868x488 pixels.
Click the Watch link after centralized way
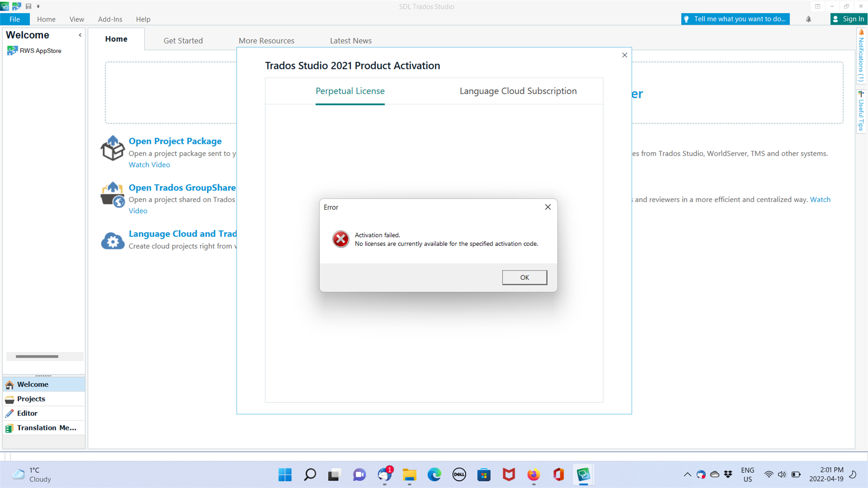pos(820,199)
